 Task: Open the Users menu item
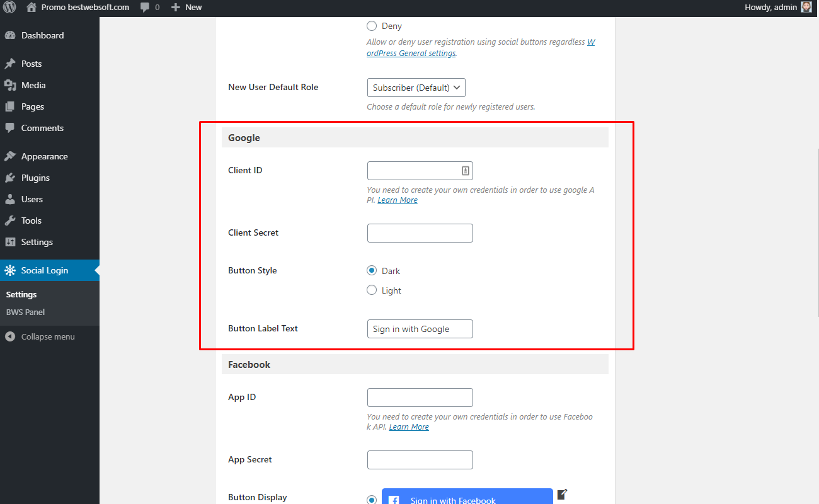pyautogui.click(x=50, y=199)
